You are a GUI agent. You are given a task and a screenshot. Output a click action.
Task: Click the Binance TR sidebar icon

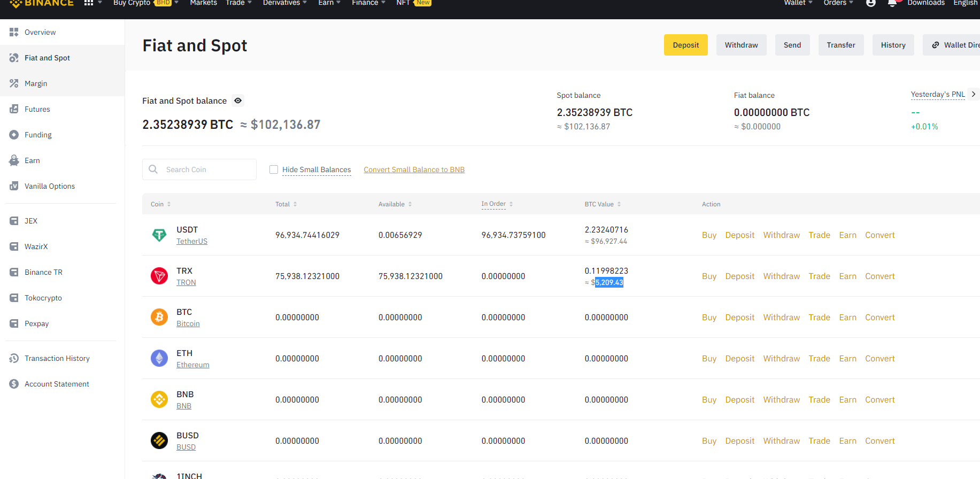(14, 272)
